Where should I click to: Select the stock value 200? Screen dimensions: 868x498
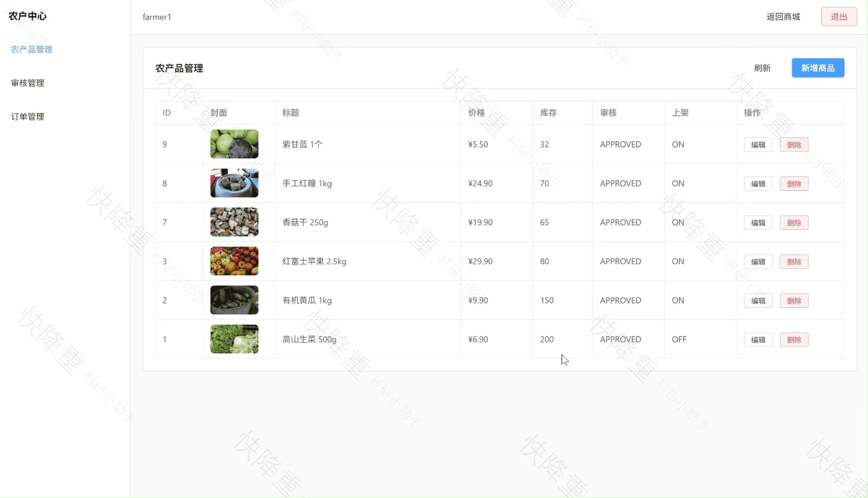547,339
